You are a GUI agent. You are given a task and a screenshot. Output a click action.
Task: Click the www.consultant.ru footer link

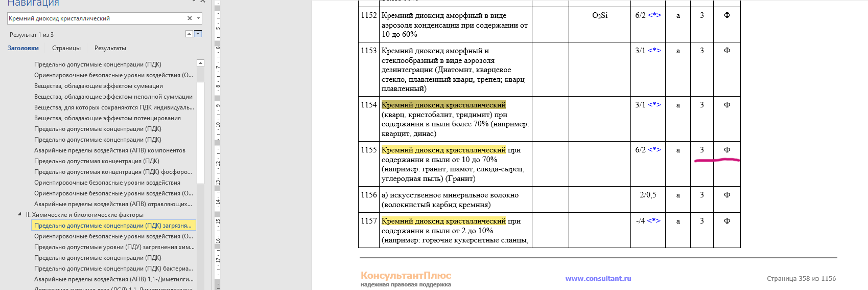coord(598,278)
